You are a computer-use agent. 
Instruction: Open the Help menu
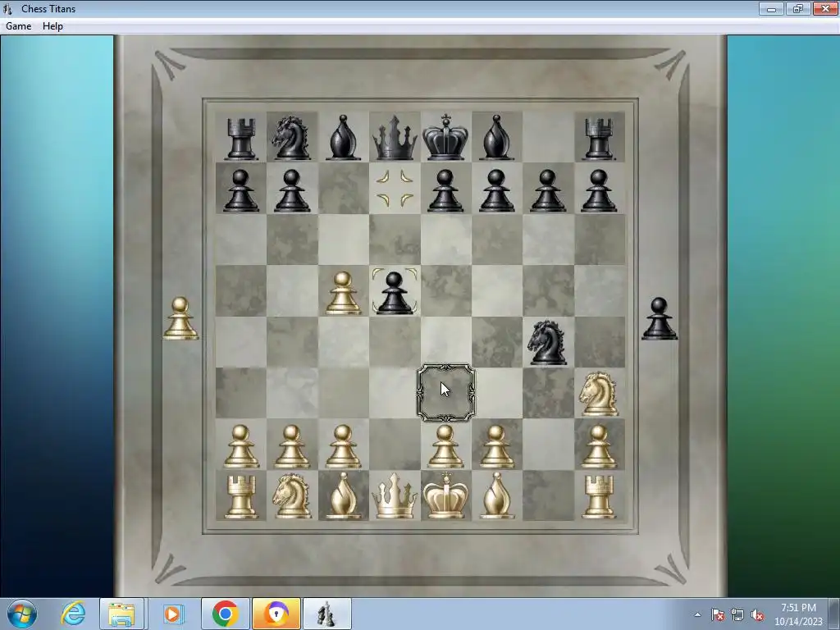pos(52,25)
